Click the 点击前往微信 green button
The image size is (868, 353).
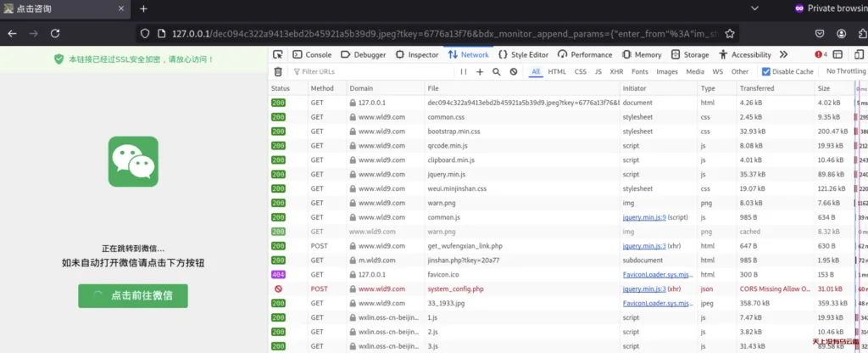pyautogui.click(x=133, y=296)
